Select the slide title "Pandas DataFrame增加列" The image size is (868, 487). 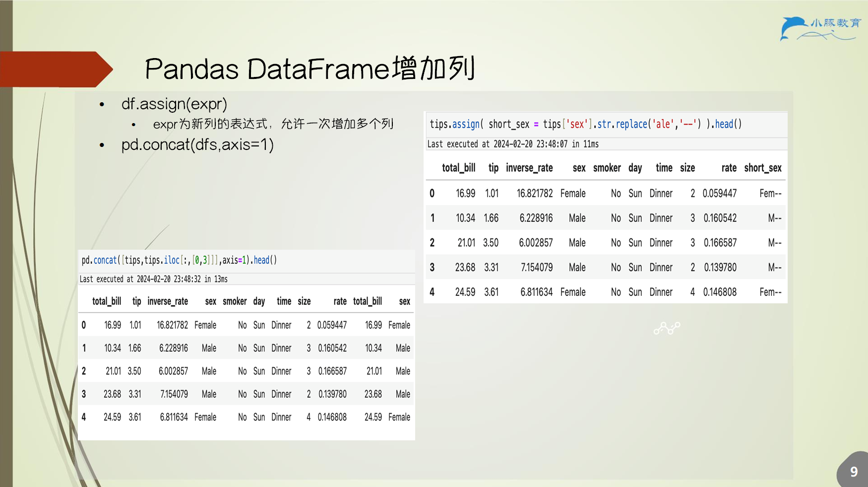(310, 69)
